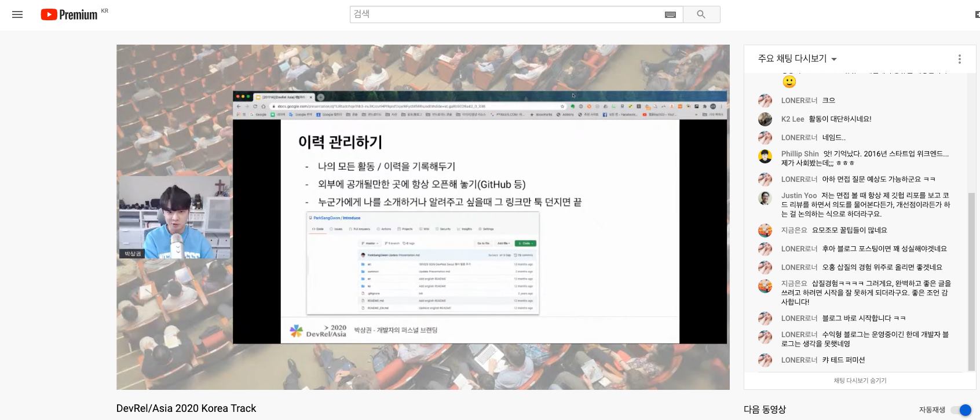Hide chat replay via 채팅 다시보기 숨기기
This screenshot has width=980, height=420.
tap(860, 381)
